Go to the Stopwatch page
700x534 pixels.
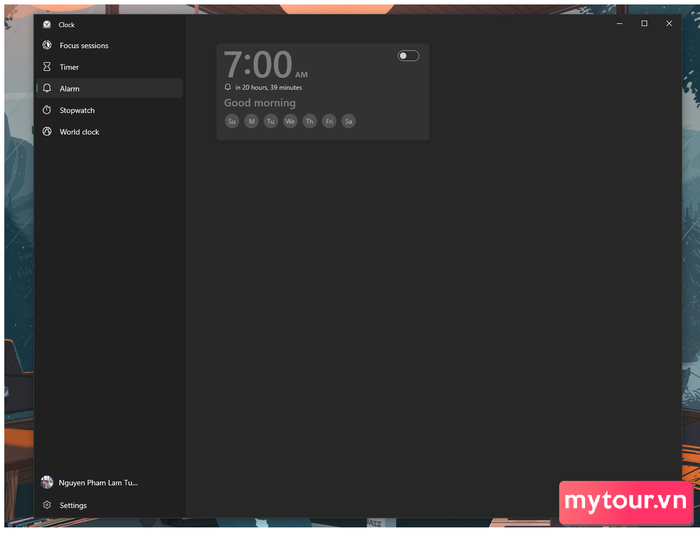click(109, 110)
